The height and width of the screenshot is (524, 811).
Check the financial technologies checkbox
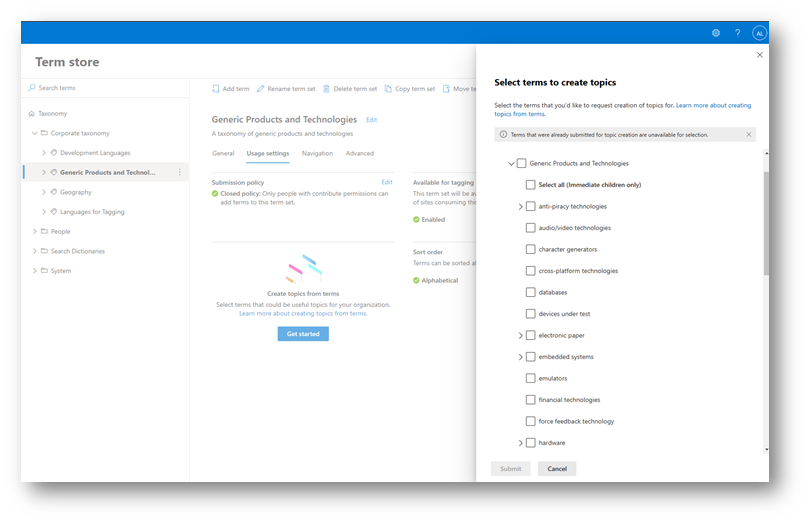pos(531,400)
